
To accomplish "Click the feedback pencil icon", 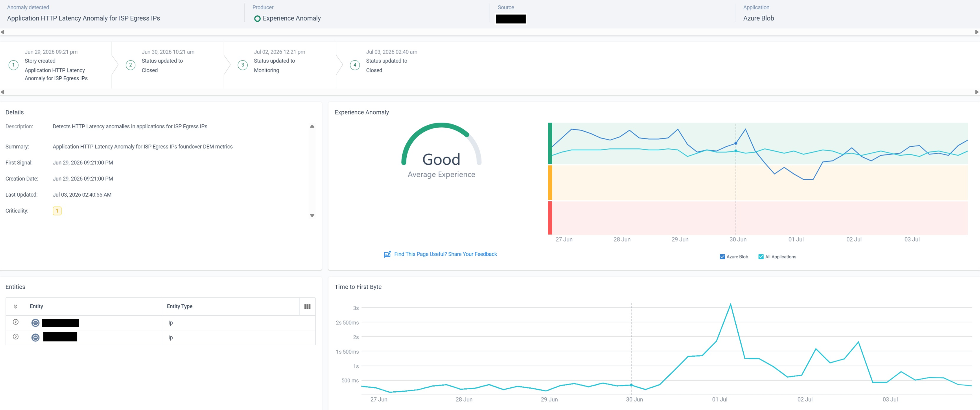I will 387,254.
